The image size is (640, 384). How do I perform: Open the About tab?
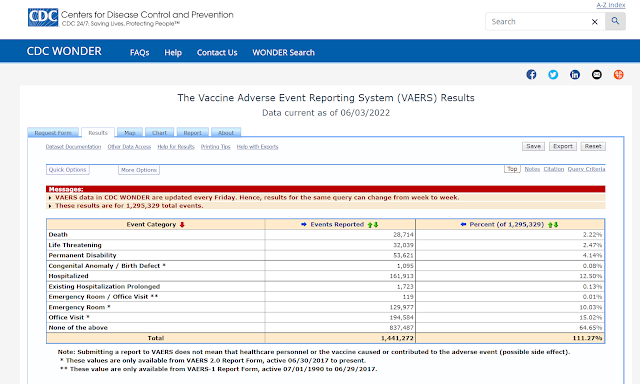(226, 133)
